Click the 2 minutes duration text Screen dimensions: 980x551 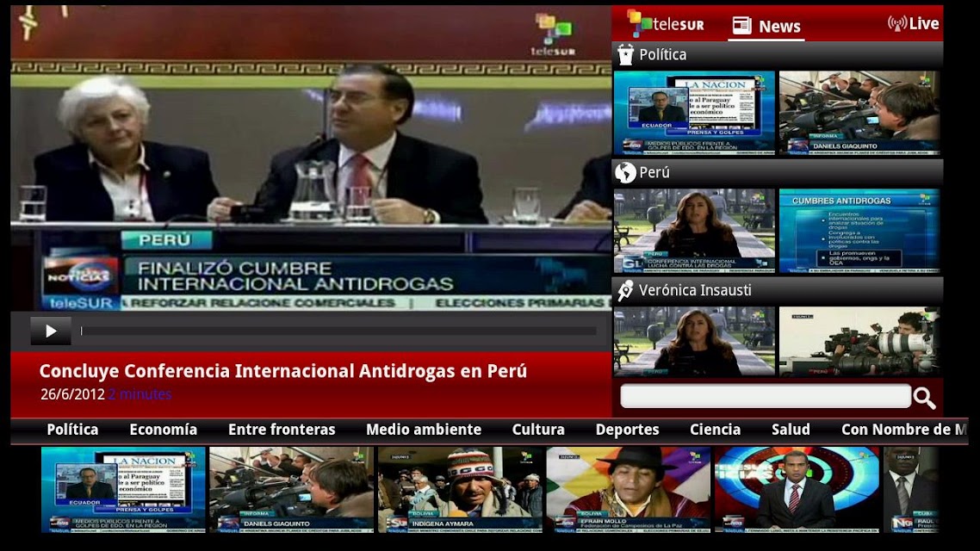click(140, 395)
